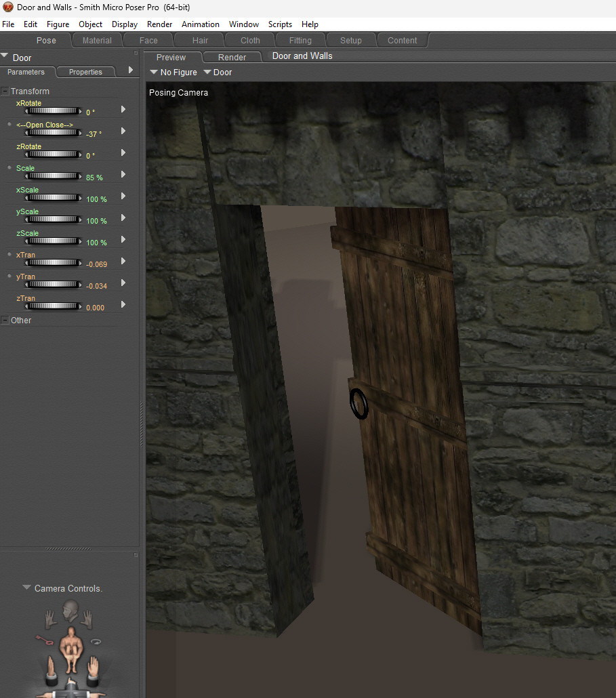Switch to the Properties tab

click(x=85, y=72)
